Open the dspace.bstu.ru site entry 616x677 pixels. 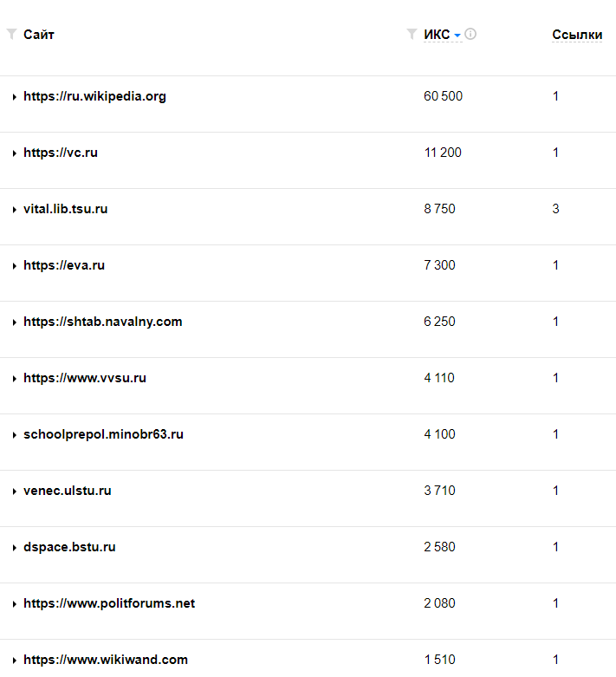point(69,547)
